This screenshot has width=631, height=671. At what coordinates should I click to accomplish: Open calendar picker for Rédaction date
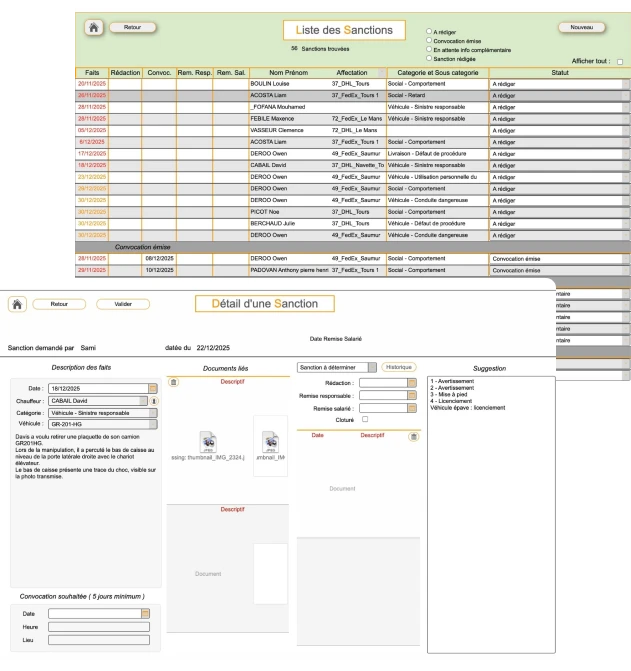[409, 382]
